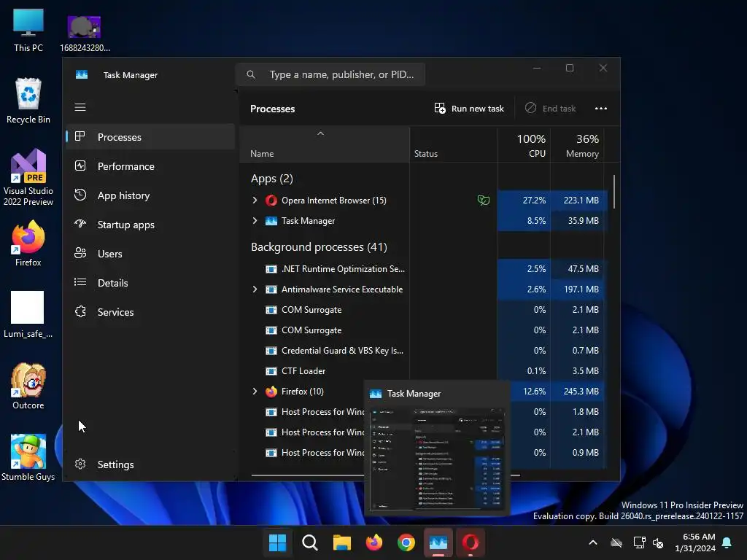Viewport: 747px width, 560px height.
Task: Open the Task Manager hamburger navigation menu
Action: click(80, 107)
